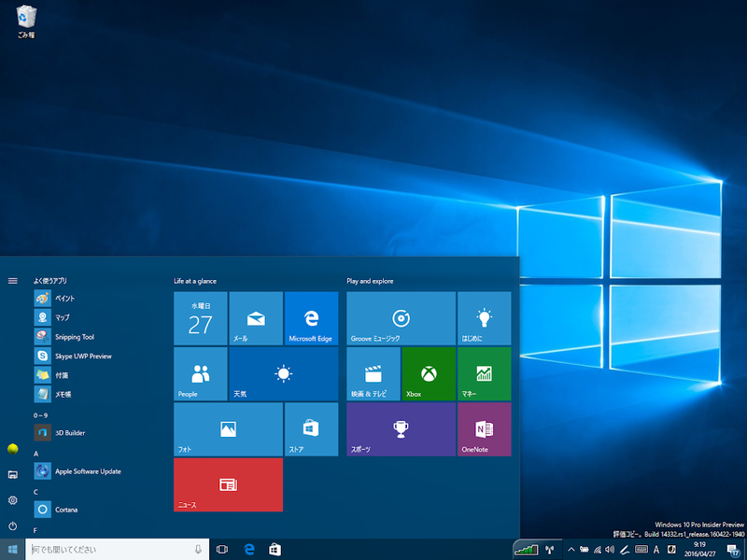
Task: Open the Groove ミュージック tile
Action: pos(401,318)
